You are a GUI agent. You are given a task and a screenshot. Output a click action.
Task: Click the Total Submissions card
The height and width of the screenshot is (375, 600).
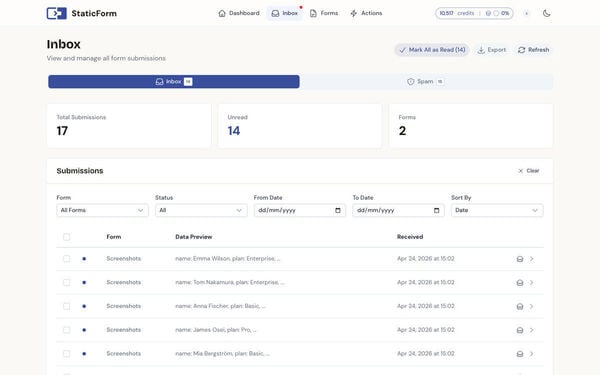(129, 126)
